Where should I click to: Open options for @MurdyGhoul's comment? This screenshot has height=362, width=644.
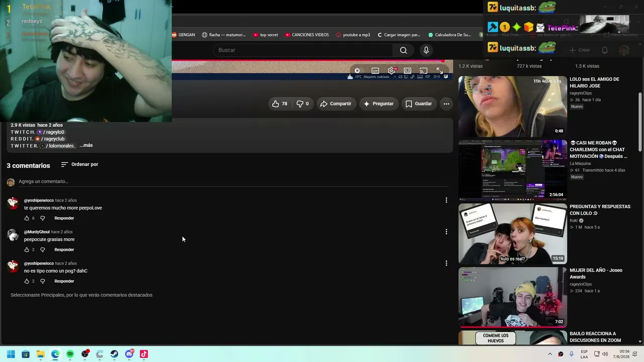[446, 232]
